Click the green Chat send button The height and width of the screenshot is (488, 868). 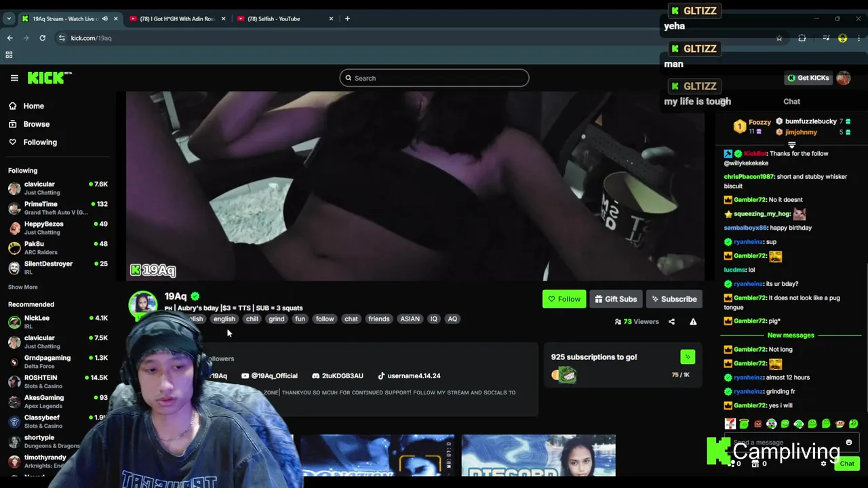[x=847, y=464]
